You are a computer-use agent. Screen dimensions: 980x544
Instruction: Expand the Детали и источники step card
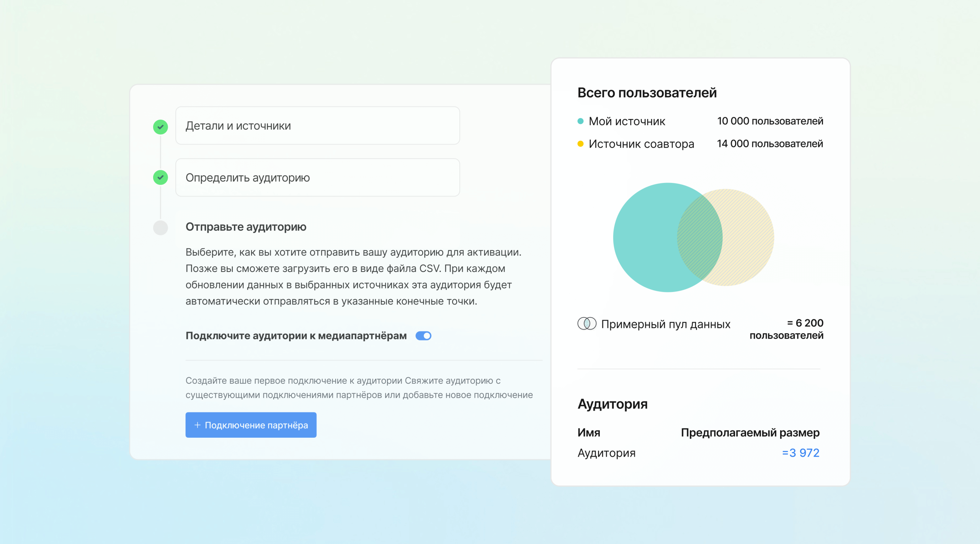pyautogui.click(x=318, y=125)
